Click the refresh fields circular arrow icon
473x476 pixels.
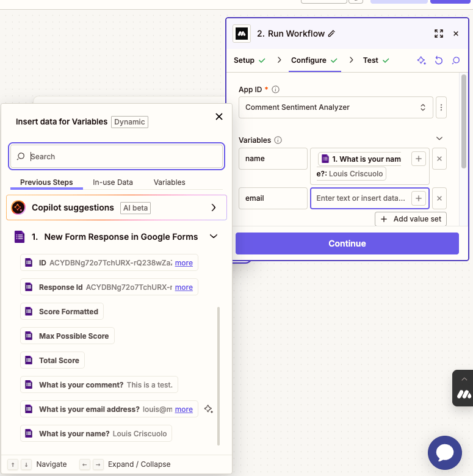[x=439, y=60]
